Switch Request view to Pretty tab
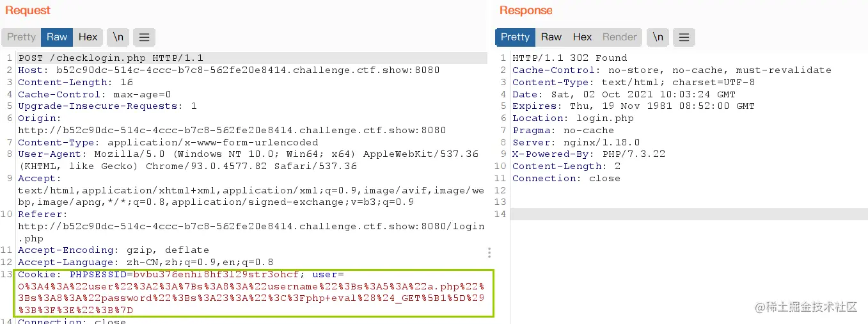 click(x=21, y=37)
